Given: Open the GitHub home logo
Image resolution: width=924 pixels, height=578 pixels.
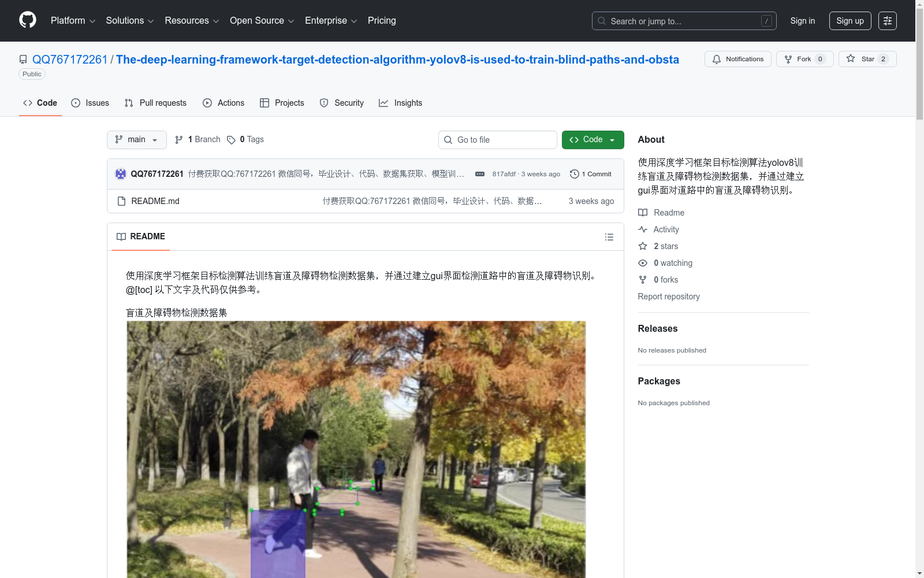Looking at the screenshot, I should click(28, 20).
